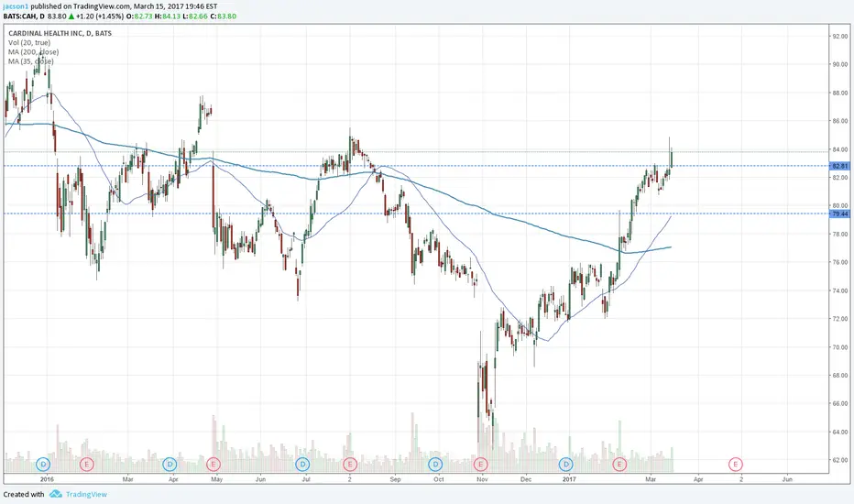Click the 78.00 price axis label
This screenshot has width=854, height=504.
pyautogui.click(x=839, y=235)
